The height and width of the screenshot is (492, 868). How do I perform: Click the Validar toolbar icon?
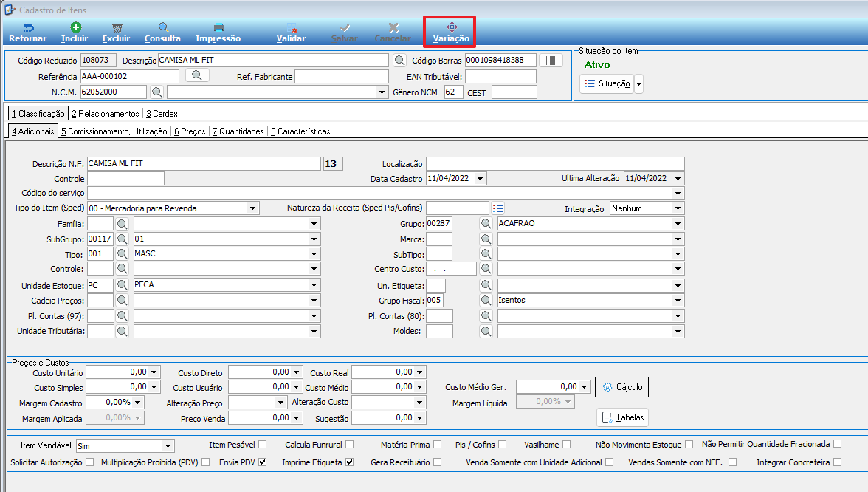292,28
